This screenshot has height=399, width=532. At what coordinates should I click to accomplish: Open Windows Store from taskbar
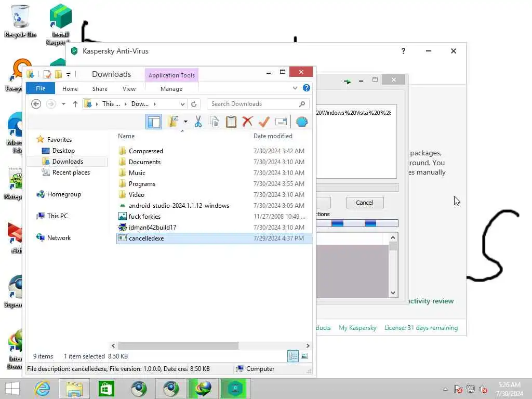(106, 389)
